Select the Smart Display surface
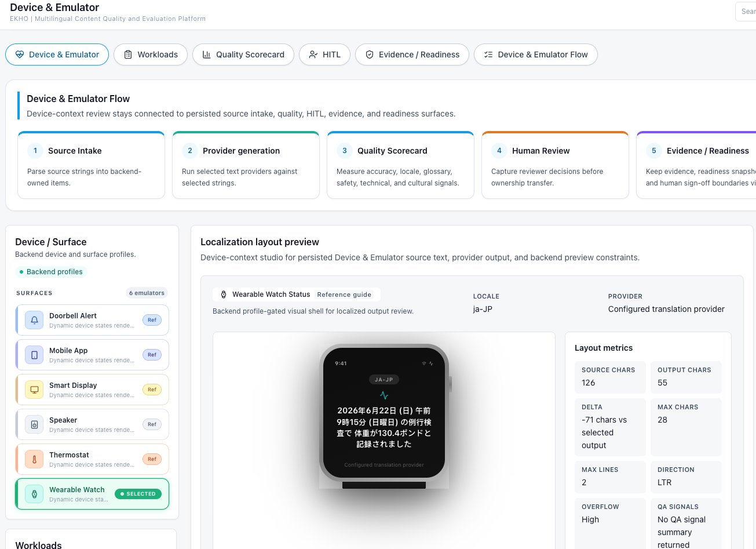This screenshot has width=756, height=549. pos(92,390)
